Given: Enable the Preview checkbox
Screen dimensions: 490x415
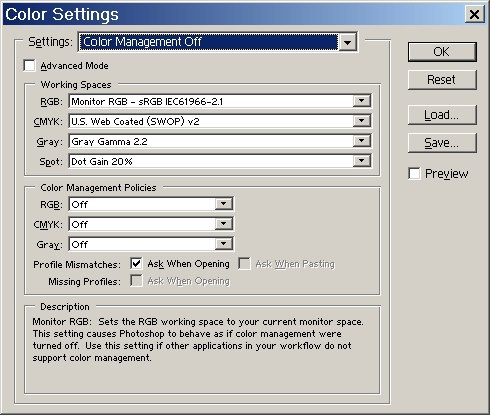Looking at the screenshot, I should tap(414, 173).
